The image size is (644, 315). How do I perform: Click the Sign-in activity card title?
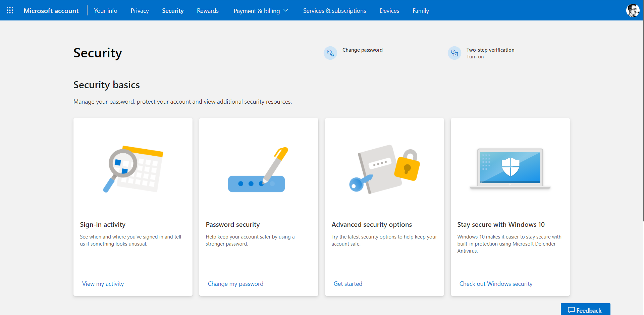[x=103, y=224]
